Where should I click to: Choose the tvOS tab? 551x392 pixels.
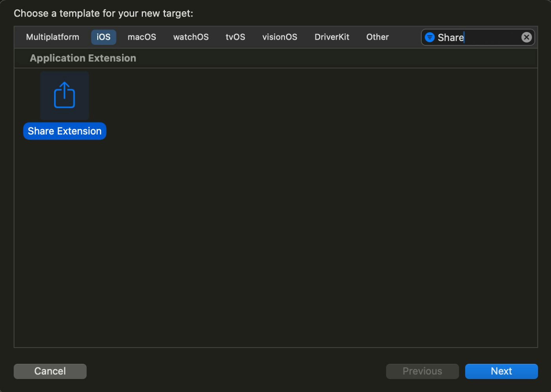(235, 37)
